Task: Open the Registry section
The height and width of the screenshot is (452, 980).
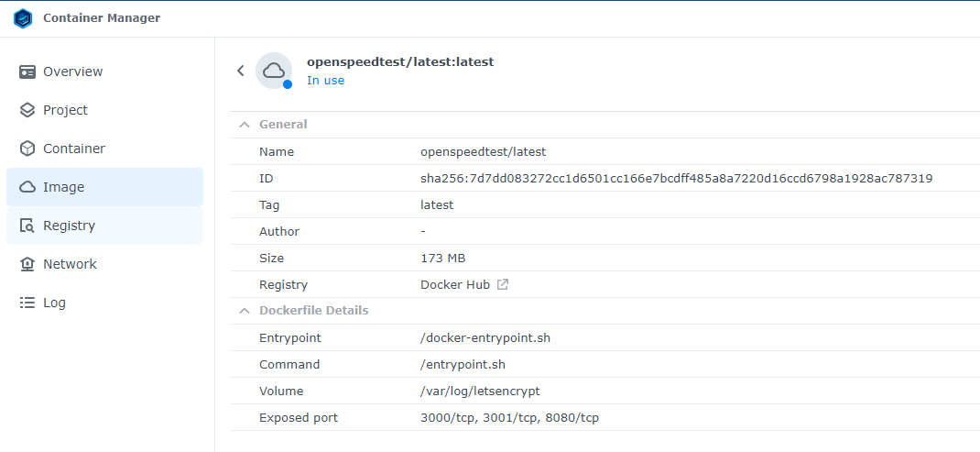Action: 70,226
